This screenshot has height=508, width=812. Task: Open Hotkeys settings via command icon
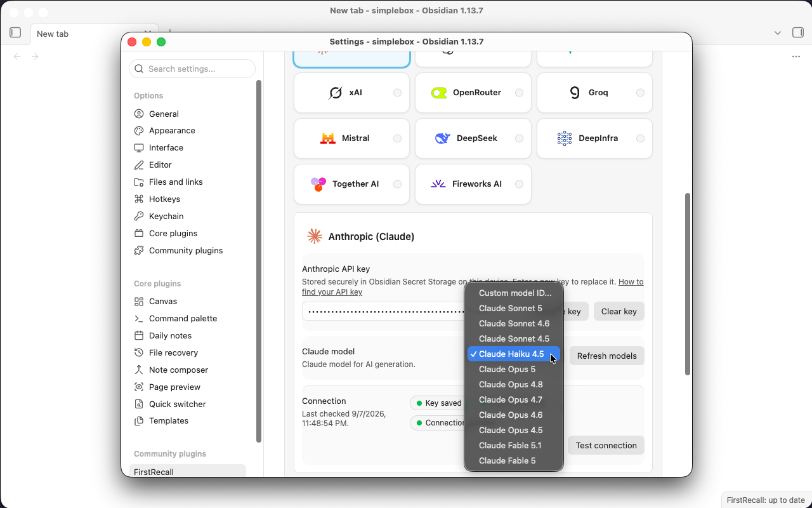(139, 199)
